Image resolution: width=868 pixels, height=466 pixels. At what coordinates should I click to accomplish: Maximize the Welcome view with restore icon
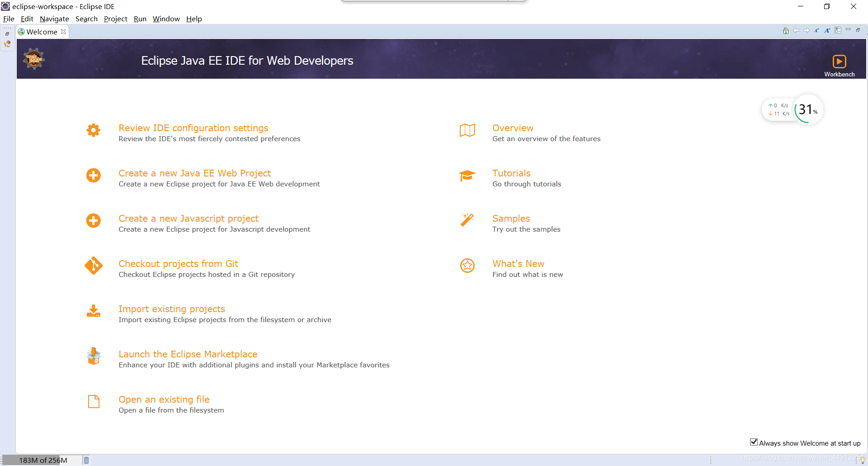858,30
